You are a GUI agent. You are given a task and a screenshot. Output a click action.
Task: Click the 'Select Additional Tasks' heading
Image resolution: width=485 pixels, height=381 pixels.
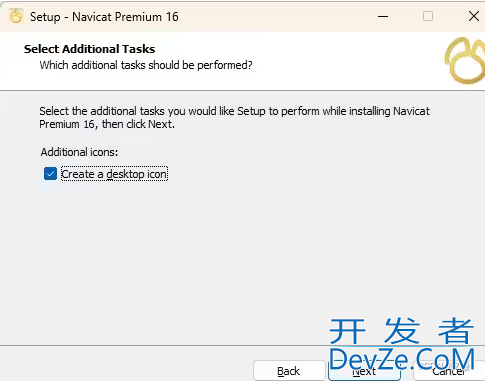(89, 49)
